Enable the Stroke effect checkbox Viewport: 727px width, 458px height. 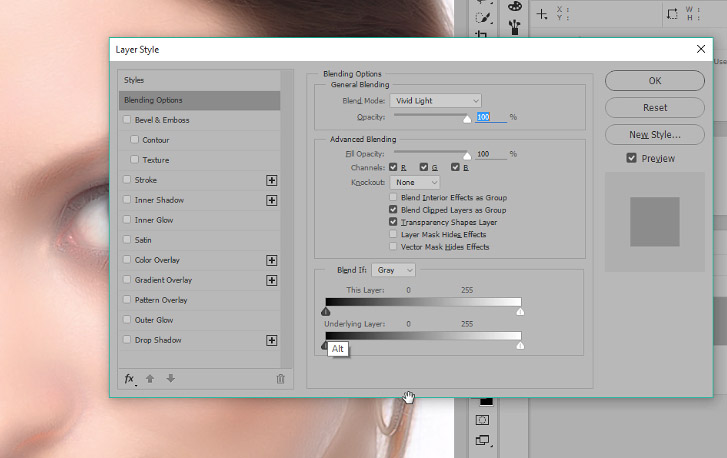(x=127, y=179)
